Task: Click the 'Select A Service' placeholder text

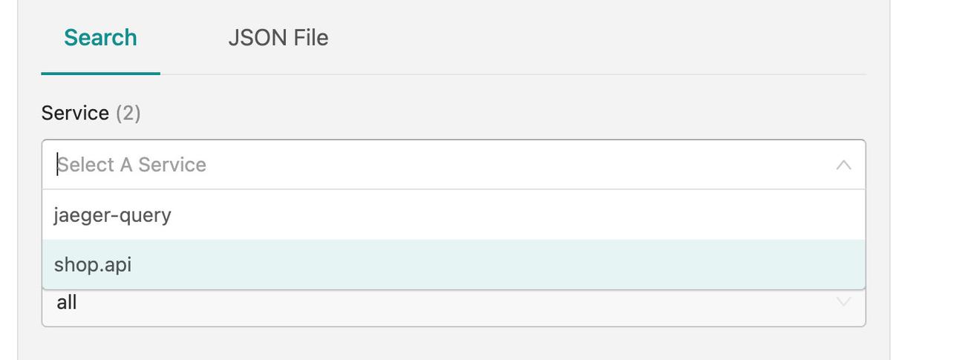Action: [132, 165]
